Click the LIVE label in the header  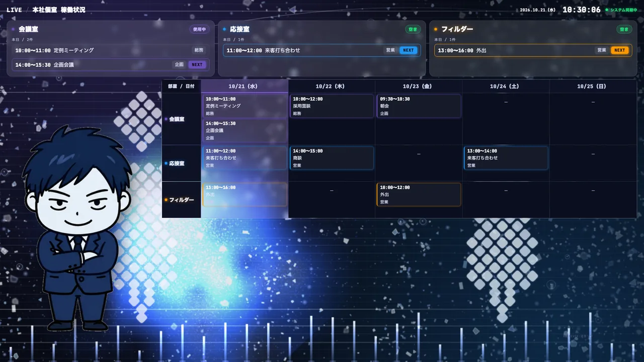click(14, 10)
